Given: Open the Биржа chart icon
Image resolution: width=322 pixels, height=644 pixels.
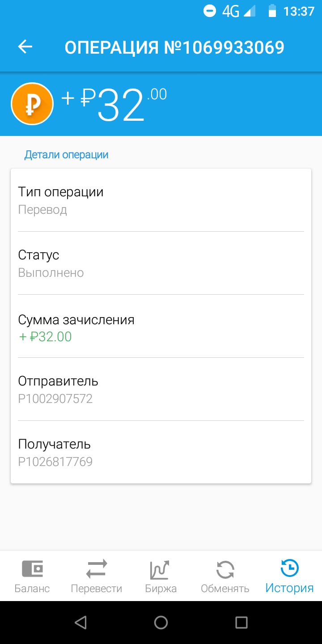Looking at the screenshot, I should point(161,569).
